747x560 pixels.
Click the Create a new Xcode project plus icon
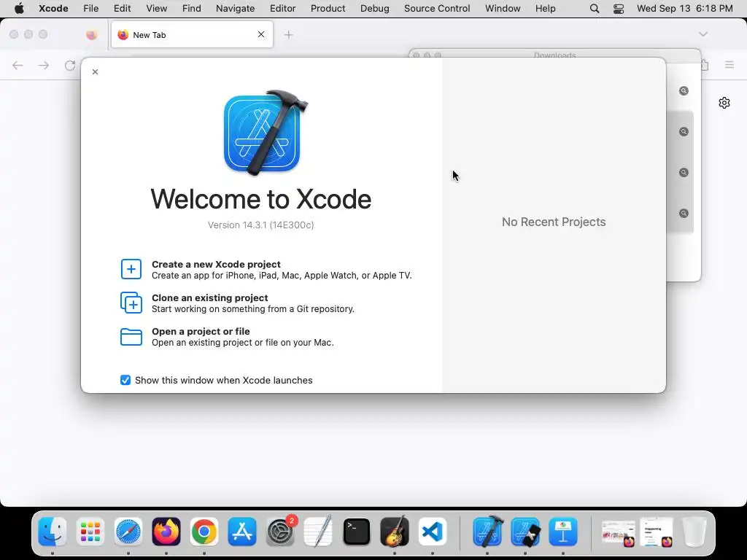point(131,269)
